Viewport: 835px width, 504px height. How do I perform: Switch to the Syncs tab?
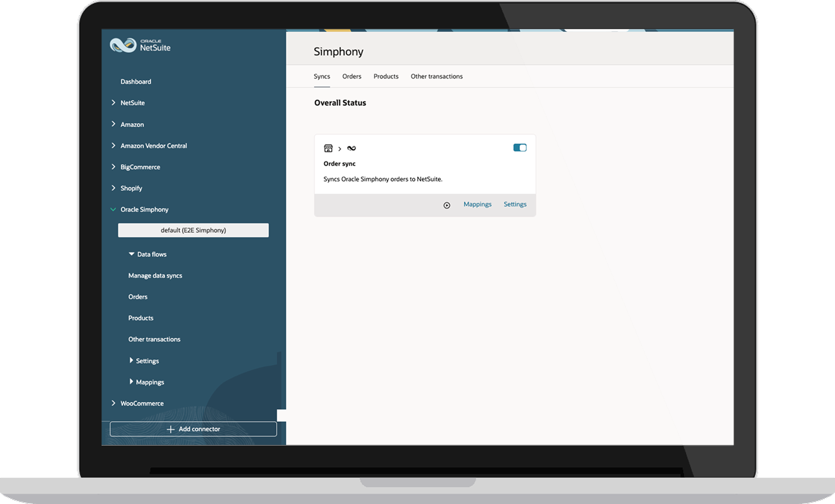(x=322, y=77)
